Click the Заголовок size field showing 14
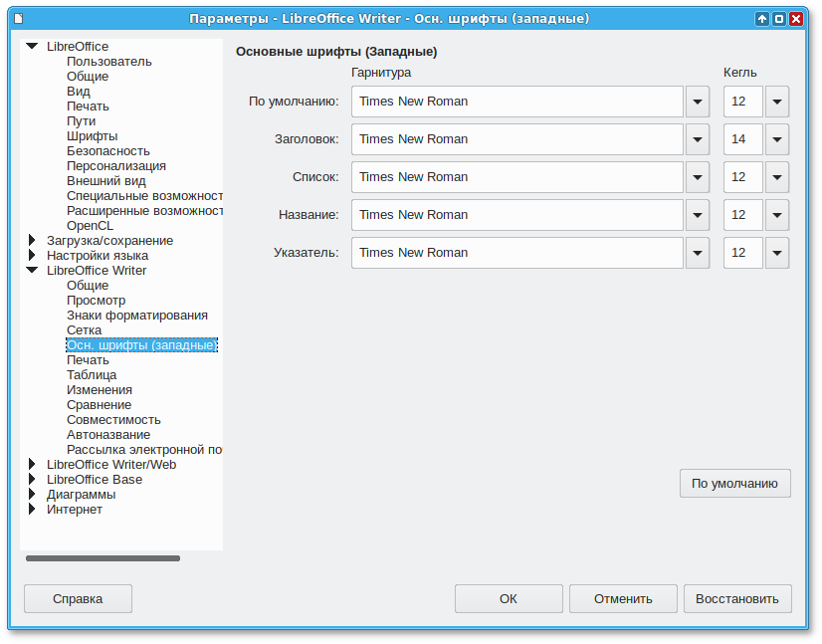The image size is (822, 644). 743,139
